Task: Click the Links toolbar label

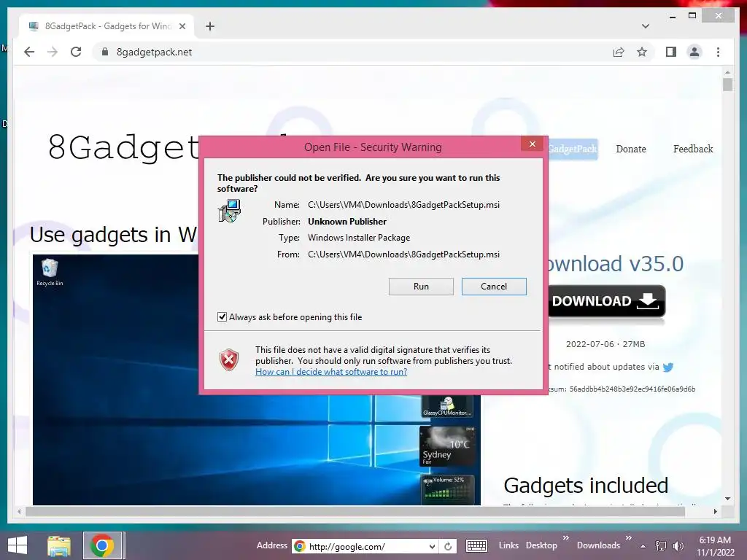Action: [508, 545]
